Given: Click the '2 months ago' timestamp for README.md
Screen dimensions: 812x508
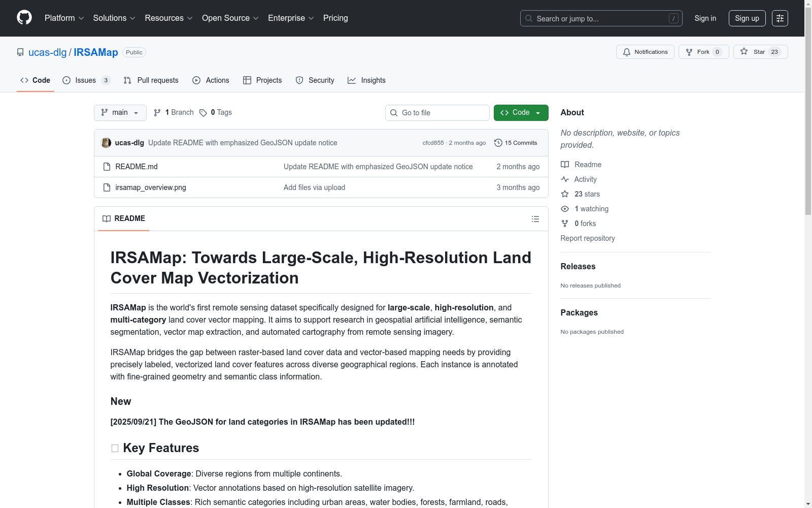Looking at the screenshot, I should (518, 167).
